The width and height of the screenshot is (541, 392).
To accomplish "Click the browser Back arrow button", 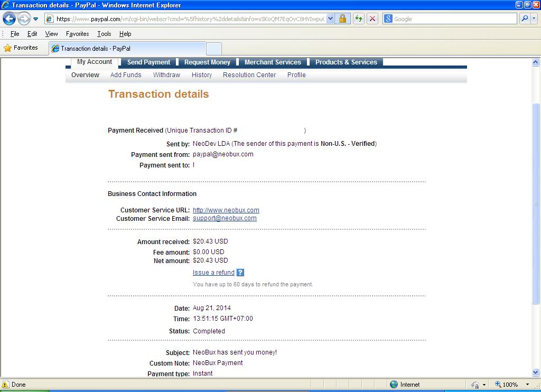I will 9,18.
